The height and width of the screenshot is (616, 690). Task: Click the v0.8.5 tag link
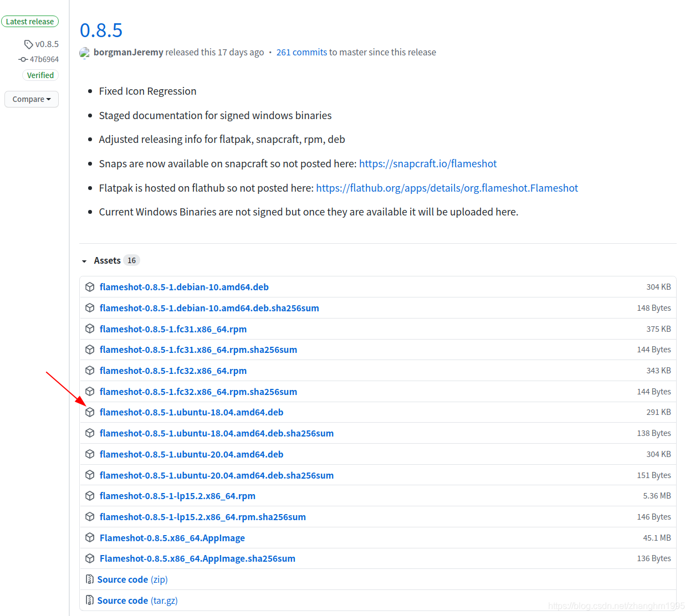[x=47, y=44]
